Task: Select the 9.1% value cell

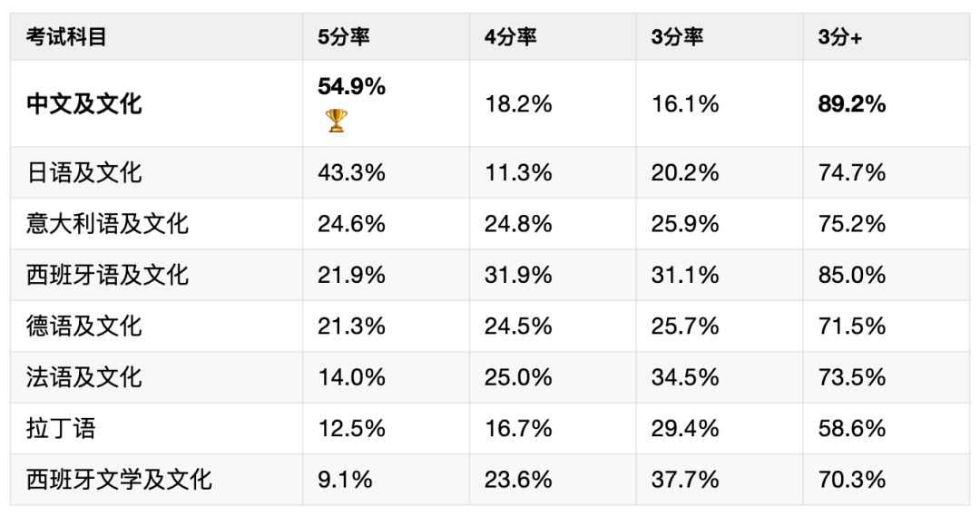Action: pyautogui.click(x=345, y=479)
